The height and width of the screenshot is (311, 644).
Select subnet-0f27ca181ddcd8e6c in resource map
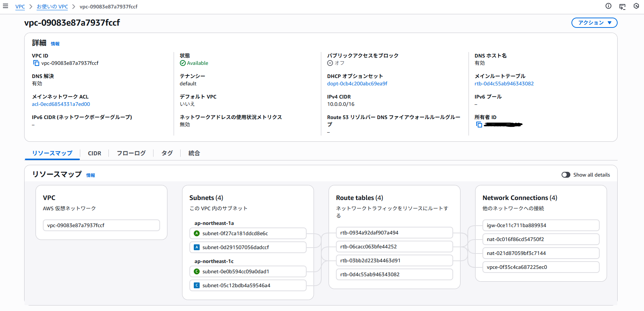point(248,233)
